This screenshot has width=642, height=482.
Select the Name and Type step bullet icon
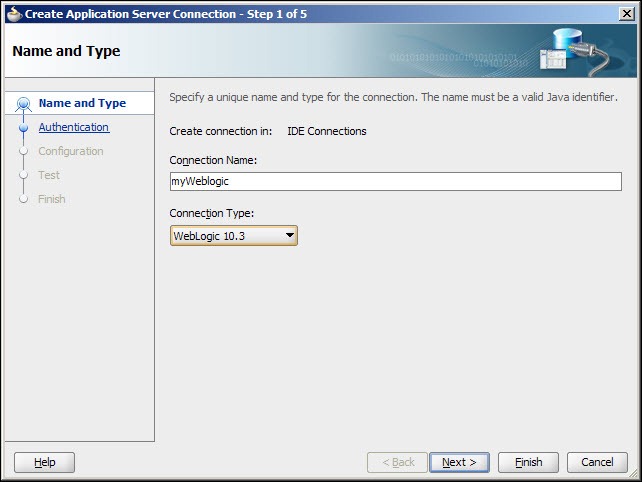pos(23,104)
